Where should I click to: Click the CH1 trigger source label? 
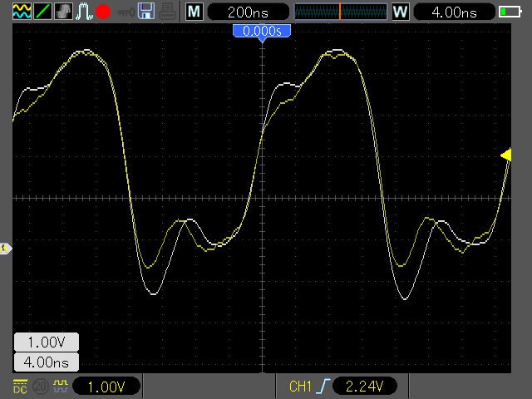click(300, 387)
